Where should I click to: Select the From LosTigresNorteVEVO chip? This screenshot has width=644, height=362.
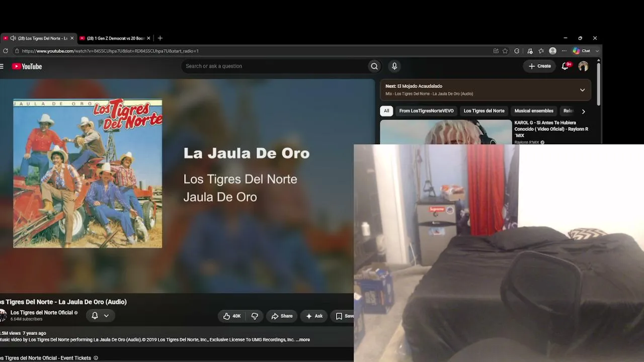point(426,111)
